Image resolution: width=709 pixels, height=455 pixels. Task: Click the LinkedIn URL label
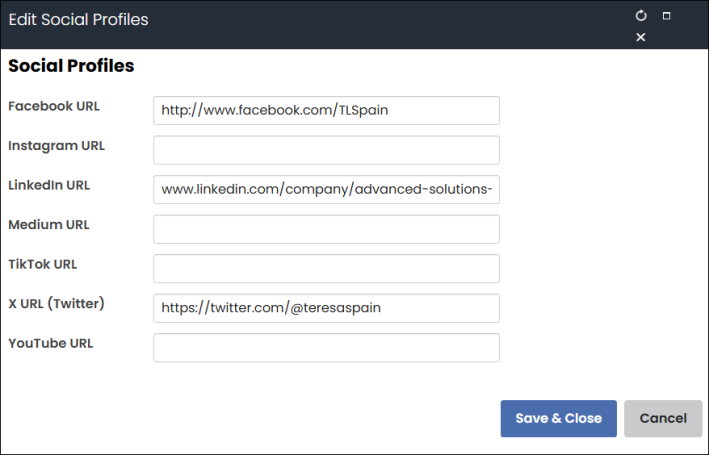pyautogui.click(x=49, y=185)
